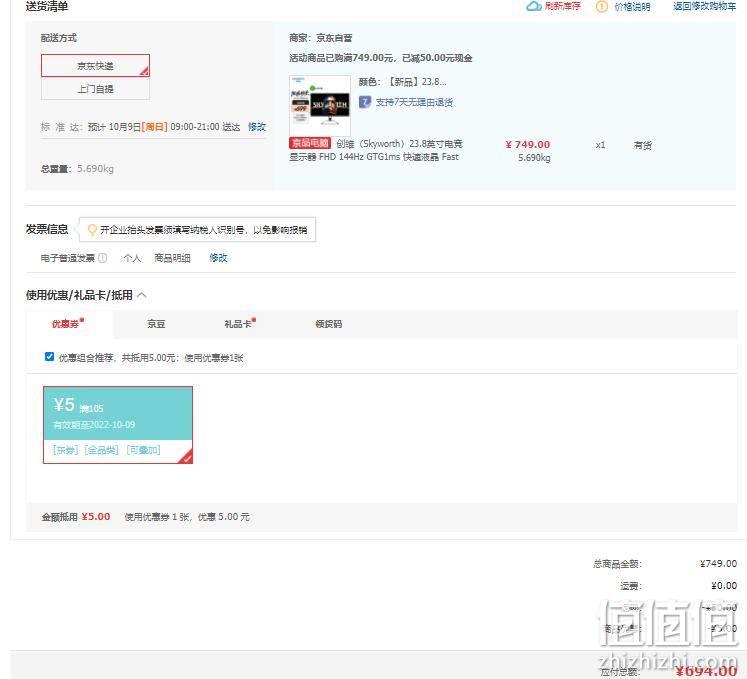
Task: Click the price explanation info icon
Action: coord(602,6)
